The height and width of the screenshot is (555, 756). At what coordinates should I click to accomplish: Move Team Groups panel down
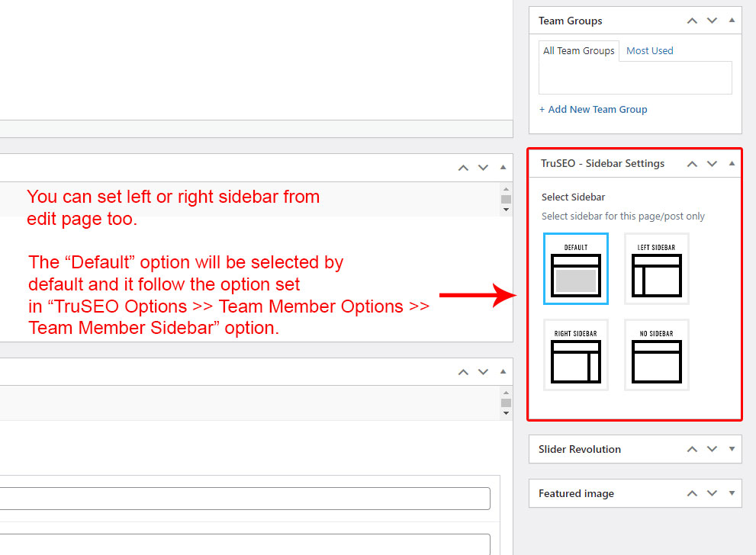coord(712,21)
